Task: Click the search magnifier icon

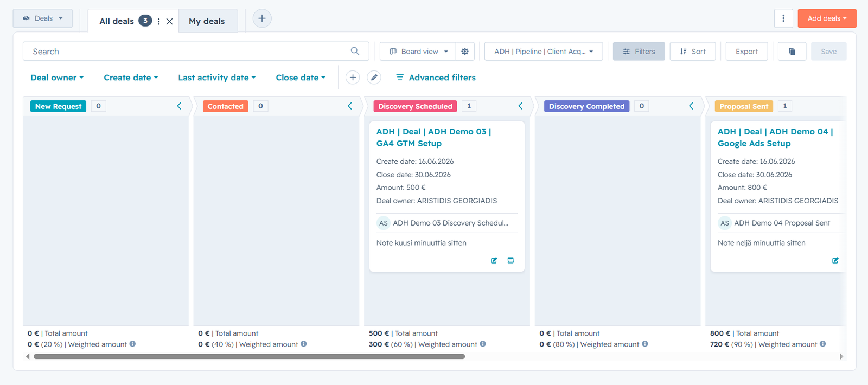Action: point(355,51)
